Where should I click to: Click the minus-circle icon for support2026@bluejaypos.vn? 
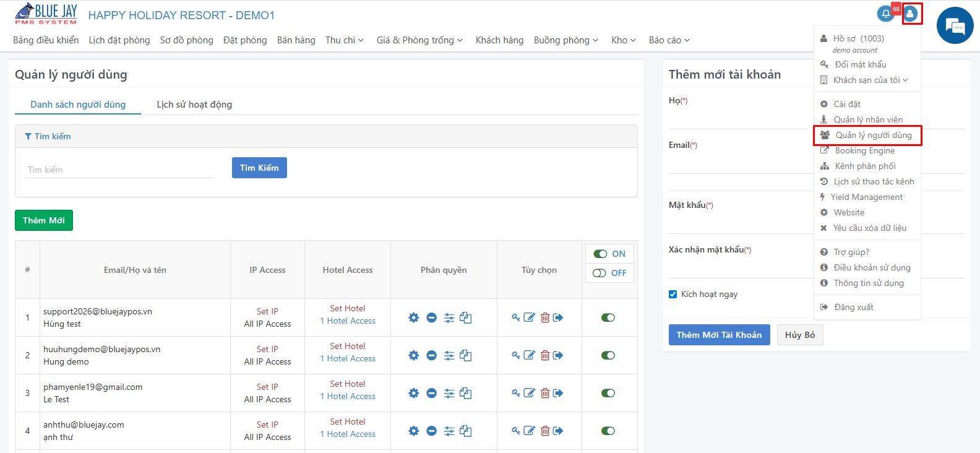click(x=432, y=317)
